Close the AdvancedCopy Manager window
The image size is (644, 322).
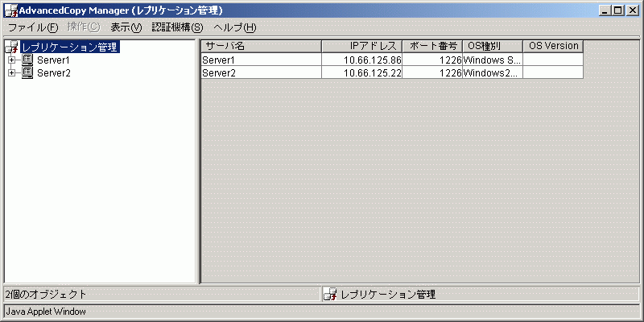point(631,11)
